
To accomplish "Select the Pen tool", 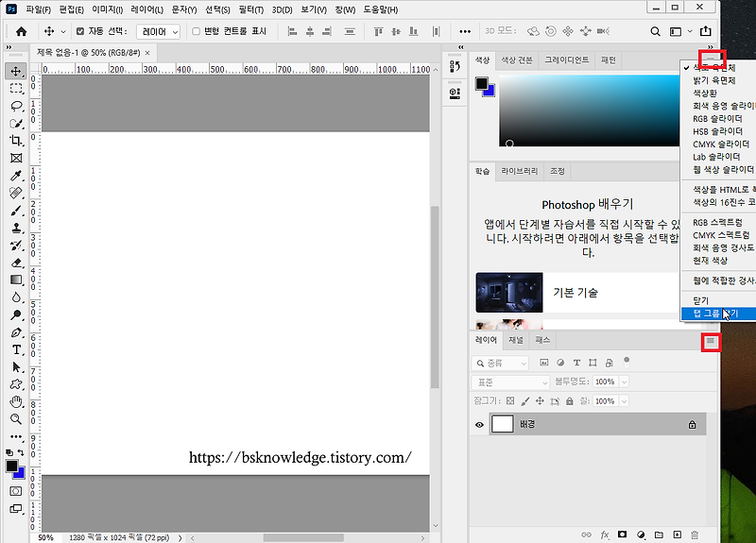I will (16, 332).
